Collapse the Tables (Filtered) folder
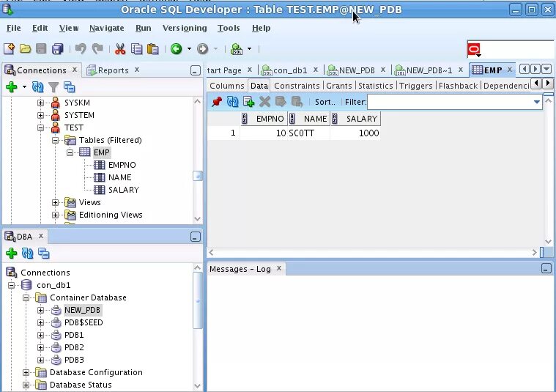 pyautogui.click(x=55, y=140)
